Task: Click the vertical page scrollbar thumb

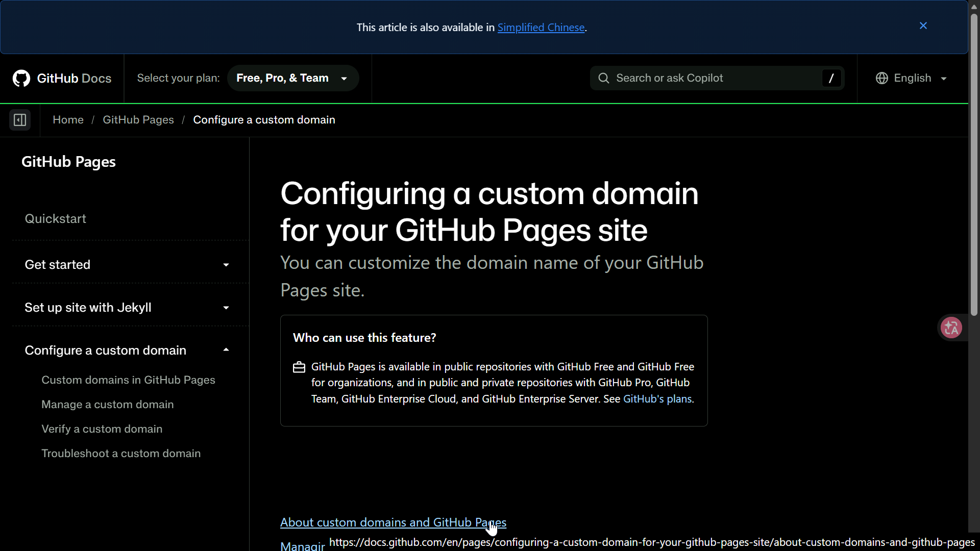Action: click(974, 165)
